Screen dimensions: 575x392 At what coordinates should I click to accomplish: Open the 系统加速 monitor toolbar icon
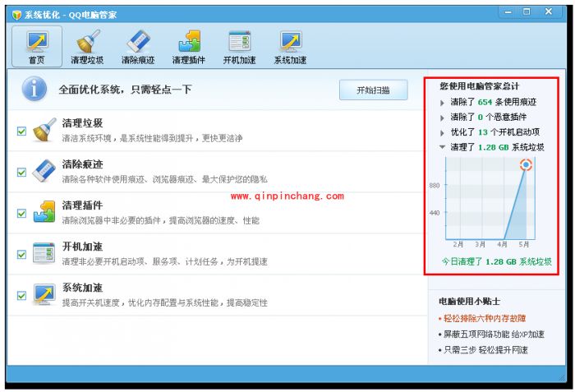tap(290, 46)
